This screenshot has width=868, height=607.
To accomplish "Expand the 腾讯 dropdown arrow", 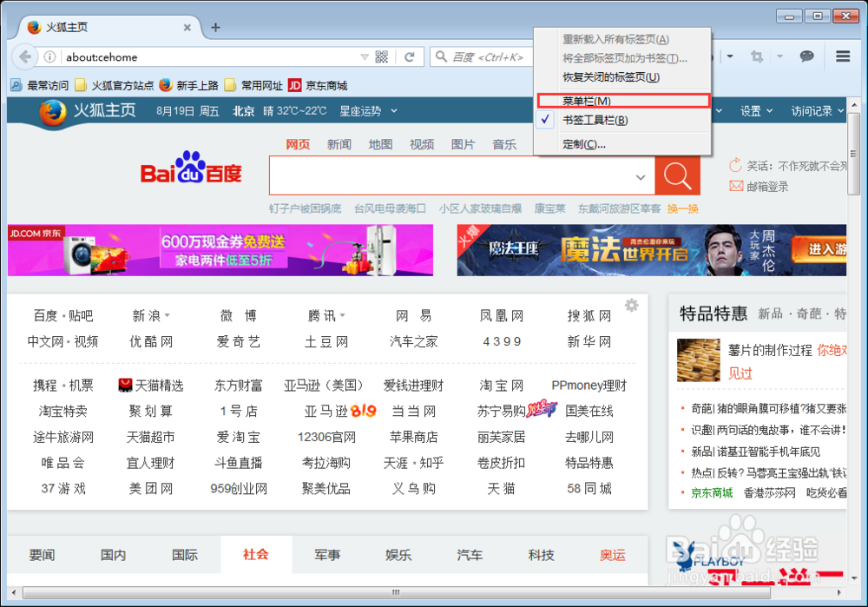I will click(343, 316).
